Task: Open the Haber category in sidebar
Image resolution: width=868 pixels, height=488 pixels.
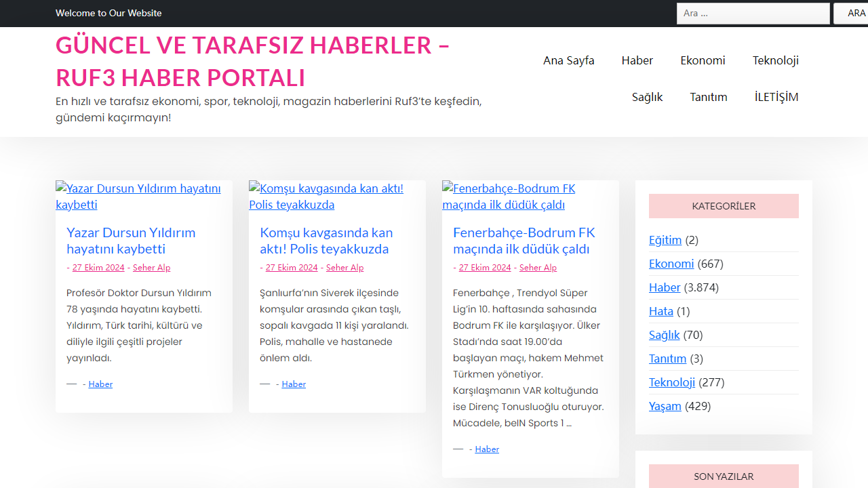Action: click(665, 287)
